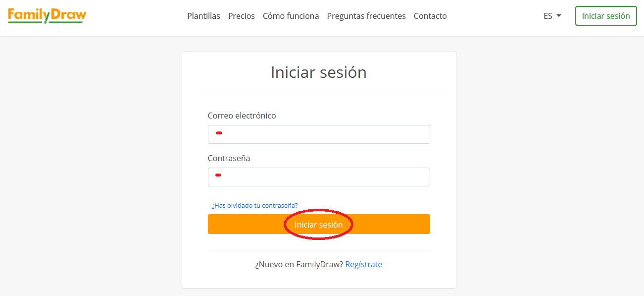
Task: Focus the Correo electrónico input field
Action: (x=319, y=134)
